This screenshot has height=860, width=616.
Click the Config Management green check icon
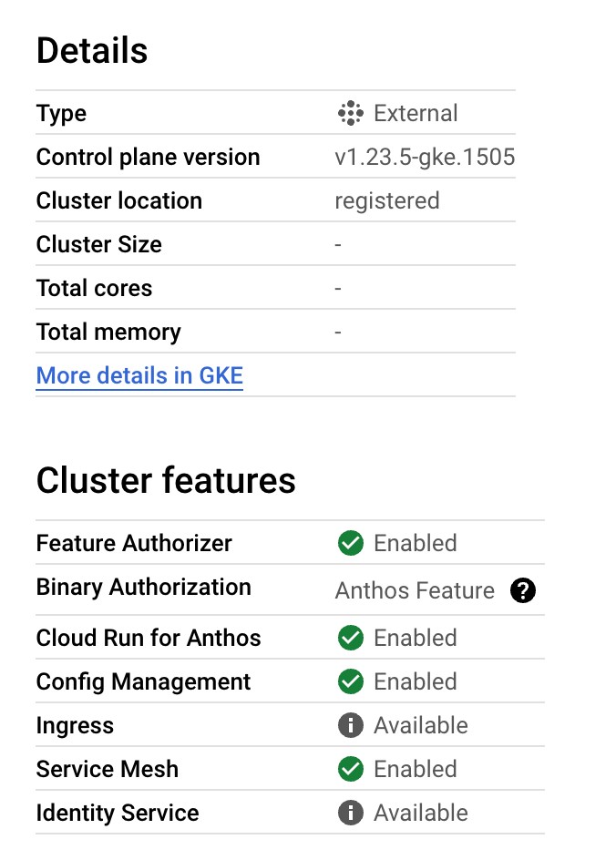[350, 681]
